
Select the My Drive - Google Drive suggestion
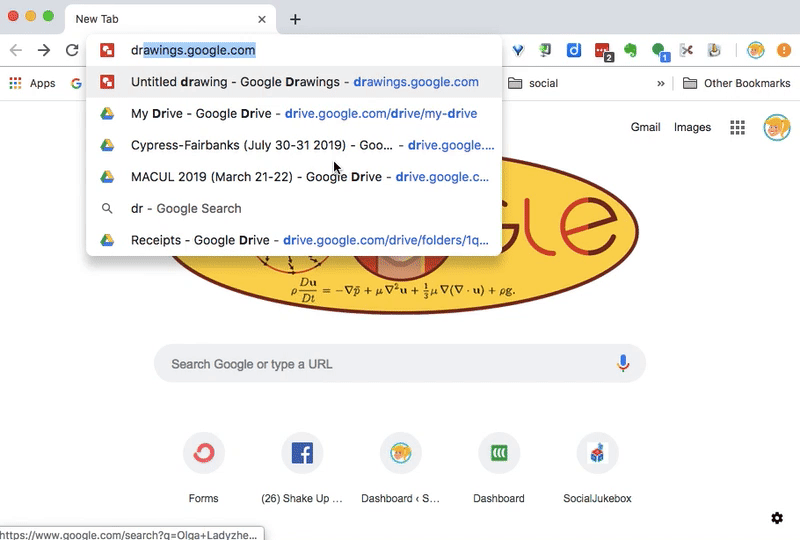click(x=294, y=113)
